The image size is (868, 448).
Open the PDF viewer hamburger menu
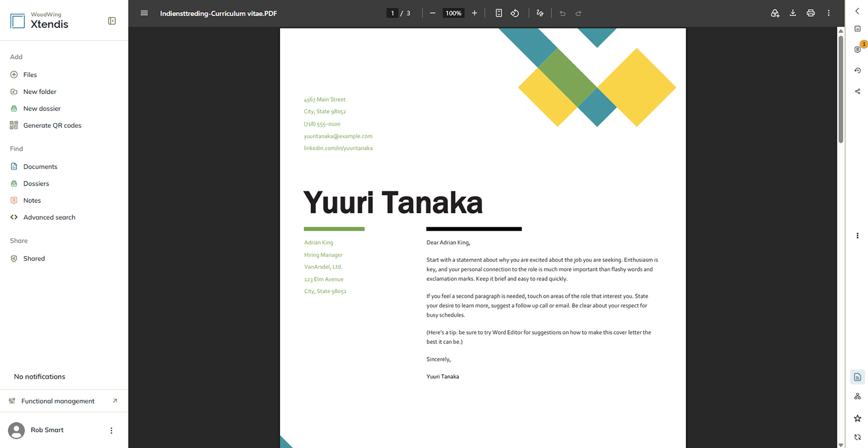click(x=145, y=13)
